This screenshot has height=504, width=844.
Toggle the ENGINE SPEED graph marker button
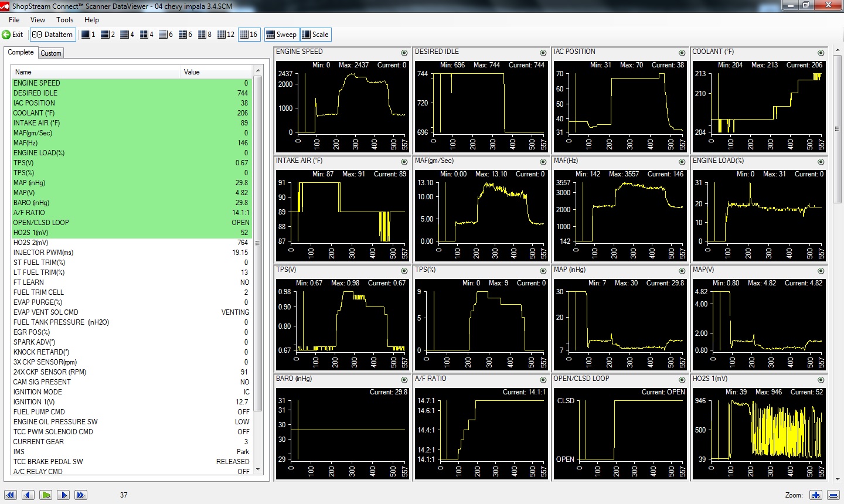pos(404,53)
